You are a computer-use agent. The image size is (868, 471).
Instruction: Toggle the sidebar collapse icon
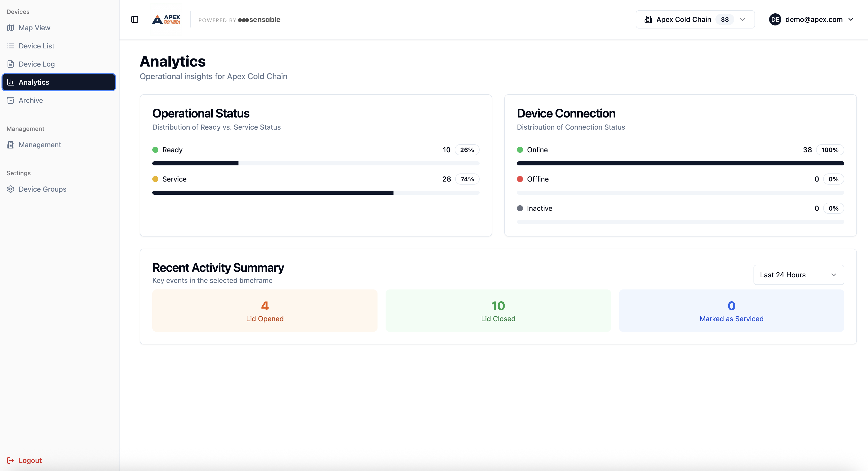click(x=134, y=19)
